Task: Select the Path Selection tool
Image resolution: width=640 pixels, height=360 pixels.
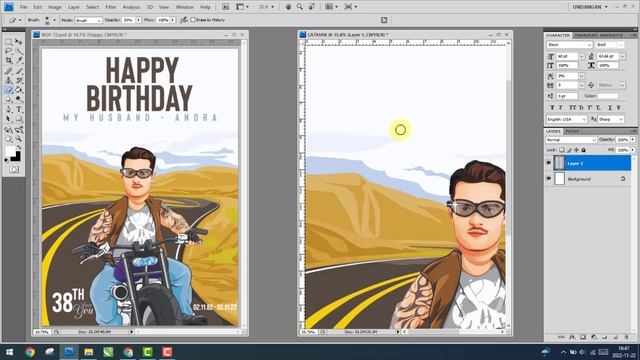Action: click(9, 119)
